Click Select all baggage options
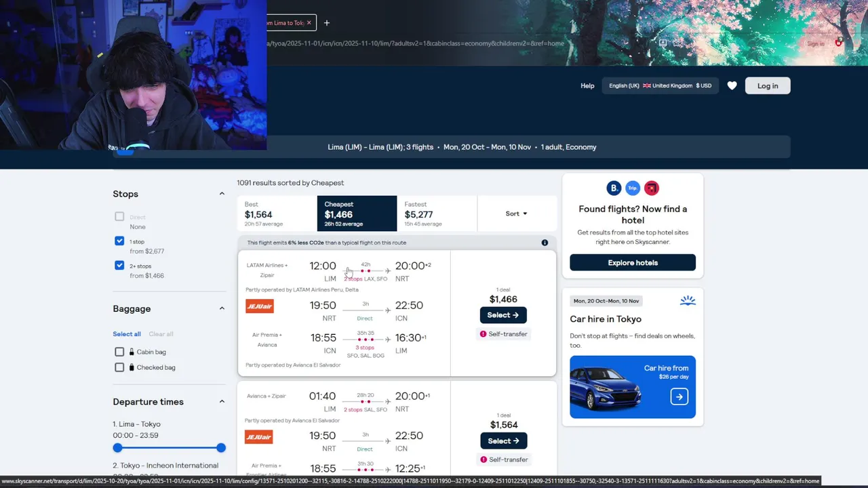 pos(127,334)
